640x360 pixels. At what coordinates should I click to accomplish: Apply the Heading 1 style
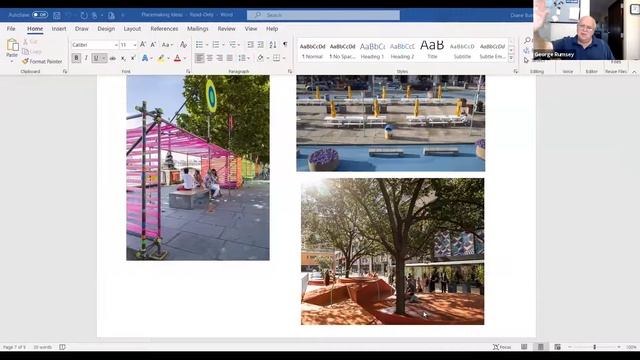(x=372, y=51)
